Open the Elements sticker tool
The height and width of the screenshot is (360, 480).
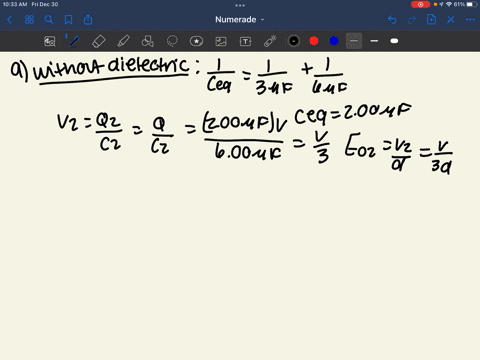pos(196,41)
